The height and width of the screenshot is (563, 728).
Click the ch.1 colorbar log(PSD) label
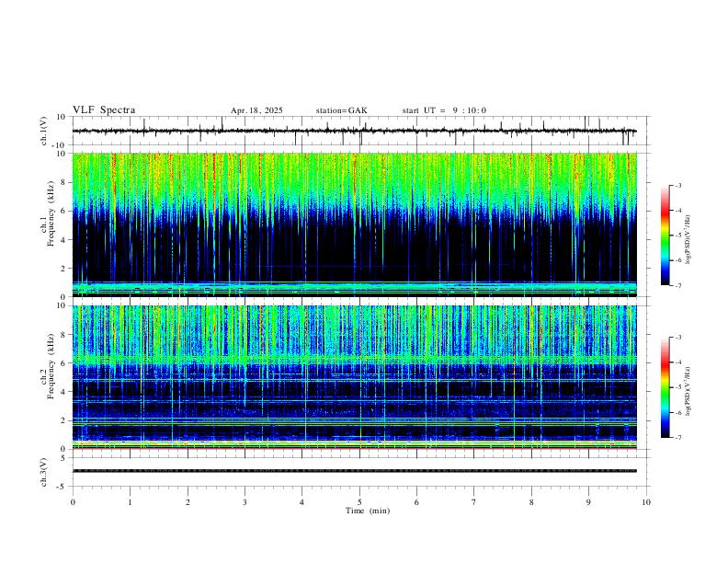click(688, 240)
